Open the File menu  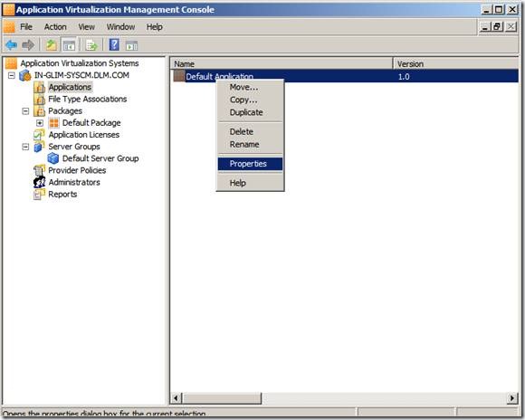tap(25, 27)
